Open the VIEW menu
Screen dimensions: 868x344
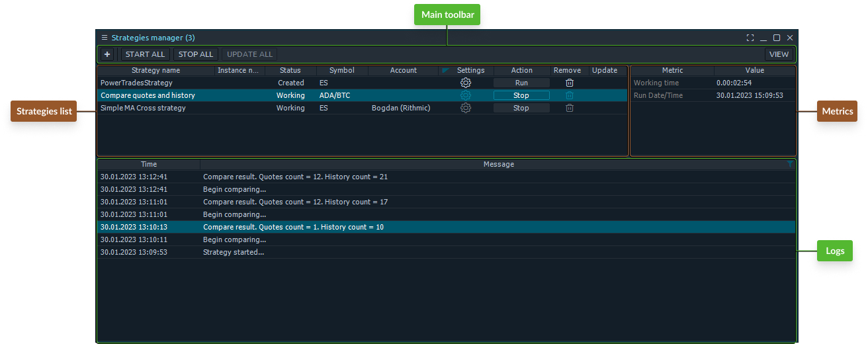click(779, 54)
